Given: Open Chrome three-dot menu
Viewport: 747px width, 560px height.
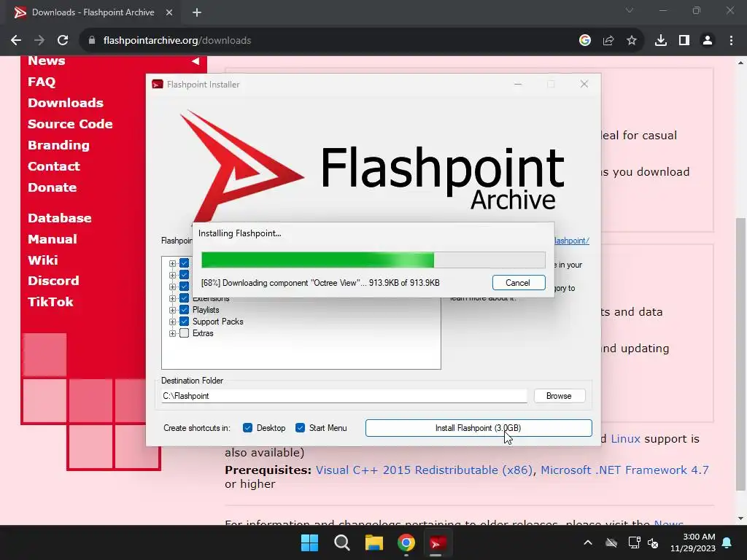Looking at the screenshot, I should point(731,41).
